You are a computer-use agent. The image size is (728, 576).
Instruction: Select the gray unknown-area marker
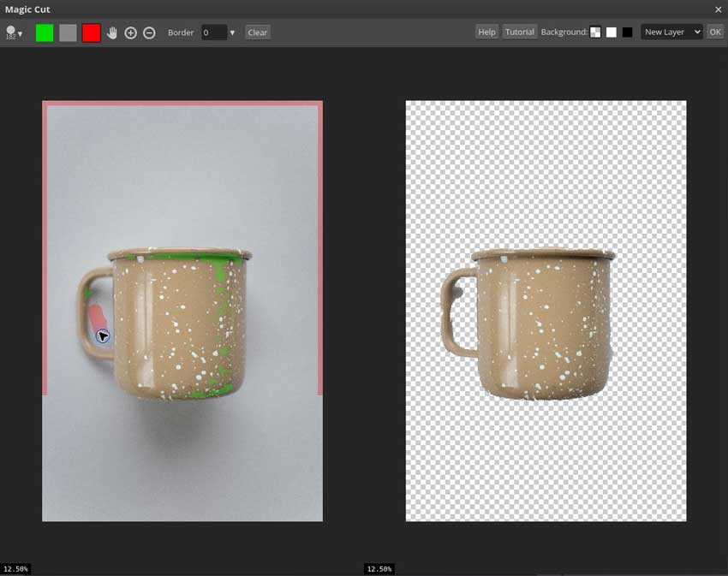click(x=68, y=33)
